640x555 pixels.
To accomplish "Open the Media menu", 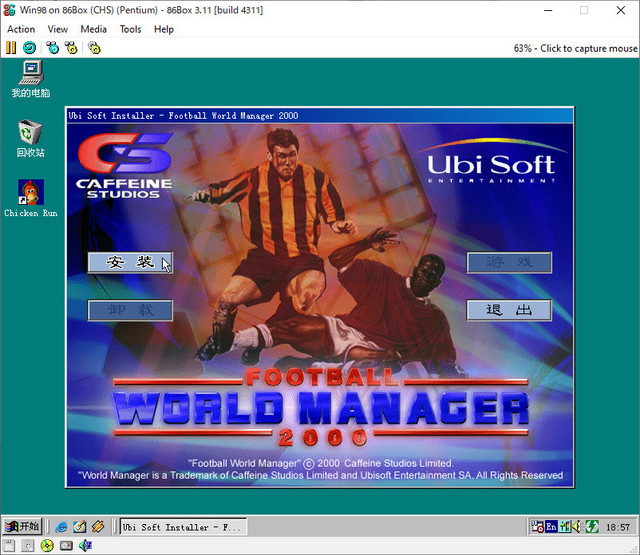I will 93,29.
